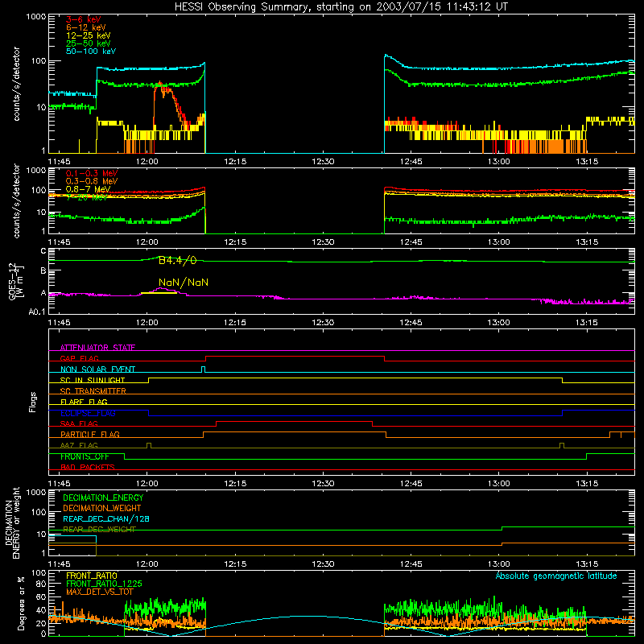Select the NON_SOLAR_EVENT flag label
The height and width of the screenshot is (644, 644).
pos(97,369)
